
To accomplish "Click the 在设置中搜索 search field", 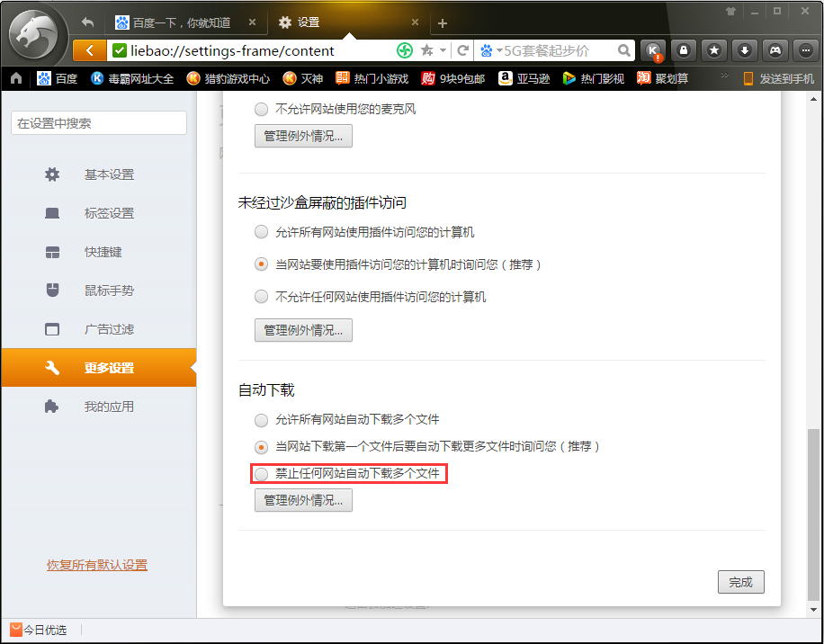I will pos(97,123).
